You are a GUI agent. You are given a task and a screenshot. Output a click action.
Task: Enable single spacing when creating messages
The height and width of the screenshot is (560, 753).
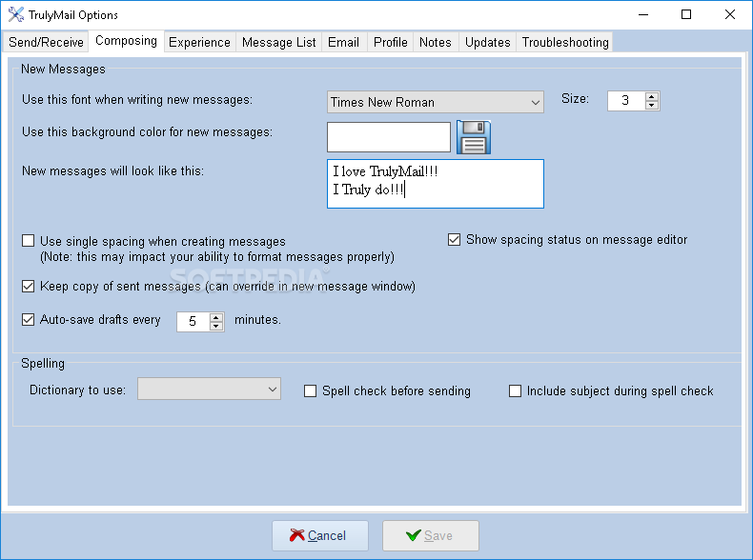point(29,240)
